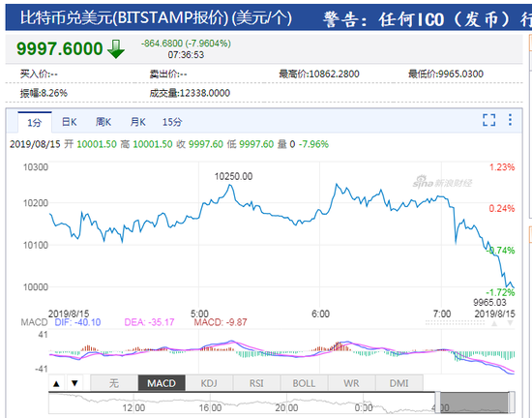Click the 2019/08/15 quote date in the 开/高/收/低 line
The width and height of the screenshot is (532, 418).
click(x=35, y=144)
